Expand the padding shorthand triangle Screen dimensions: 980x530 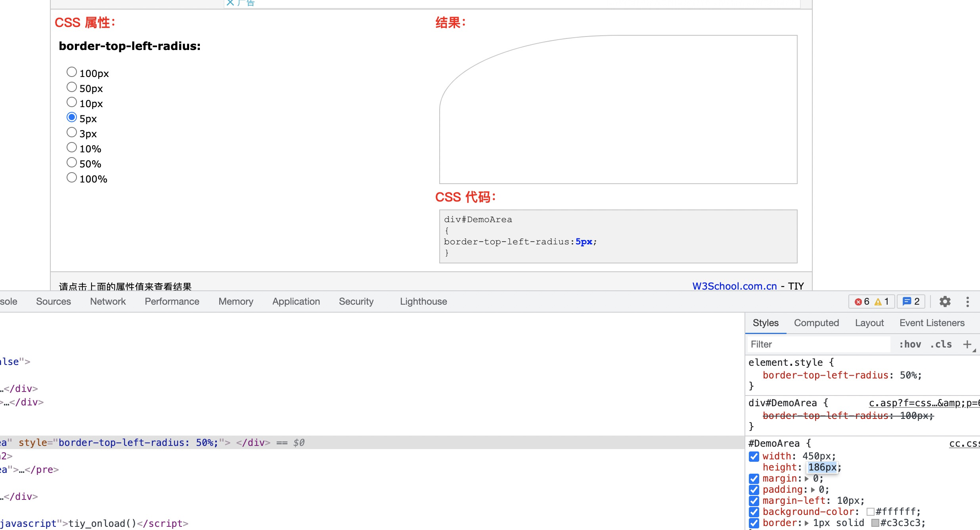(813, 490)
